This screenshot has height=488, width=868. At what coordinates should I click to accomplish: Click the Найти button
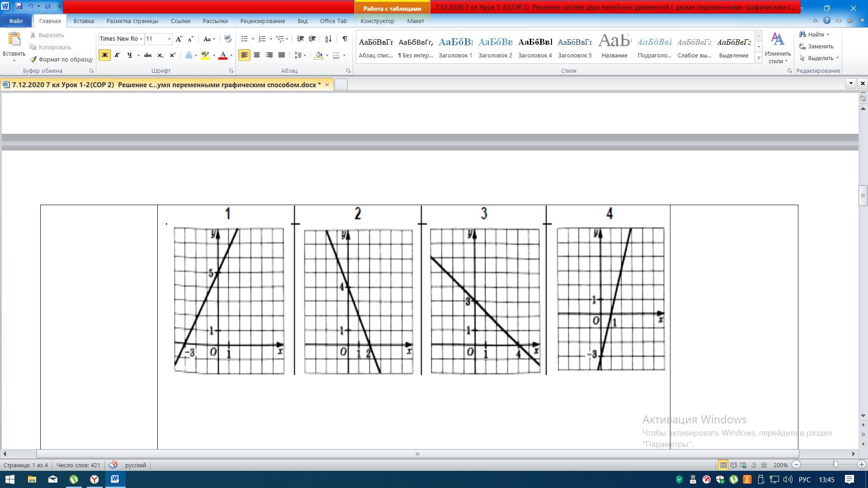[815, 34]
